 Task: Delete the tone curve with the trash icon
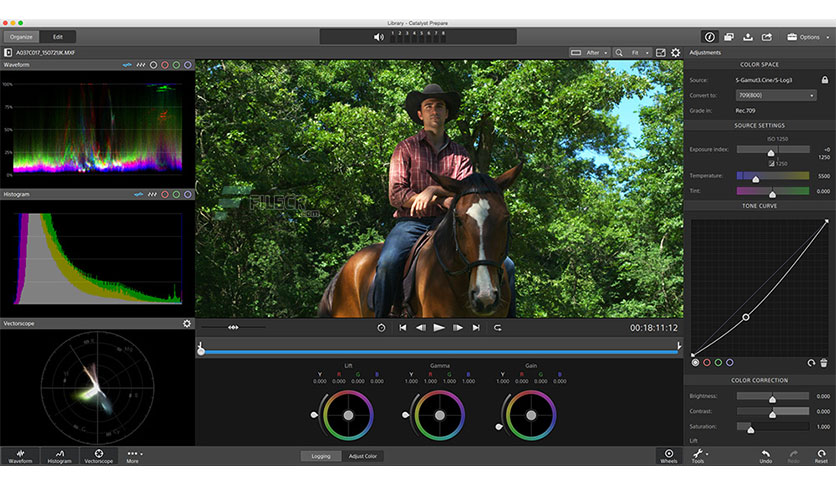click(824, 363)
